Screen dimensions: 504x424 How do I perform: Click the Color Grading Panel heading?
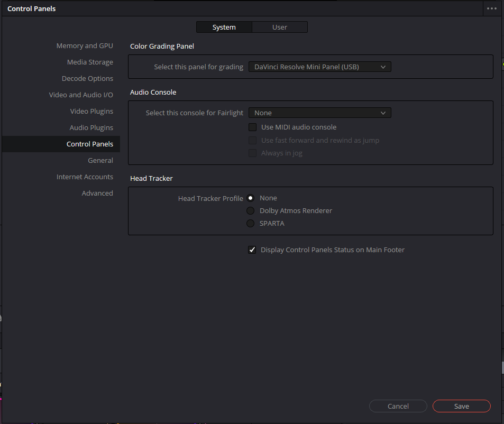tap(162, 46)
